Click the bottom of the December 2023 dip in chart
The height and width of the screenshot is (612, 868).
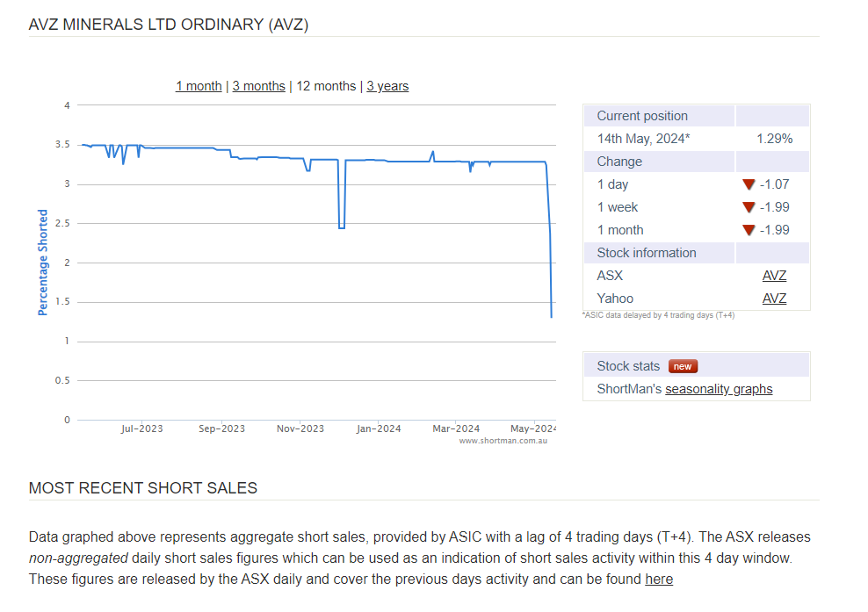(x=341, y=228)
